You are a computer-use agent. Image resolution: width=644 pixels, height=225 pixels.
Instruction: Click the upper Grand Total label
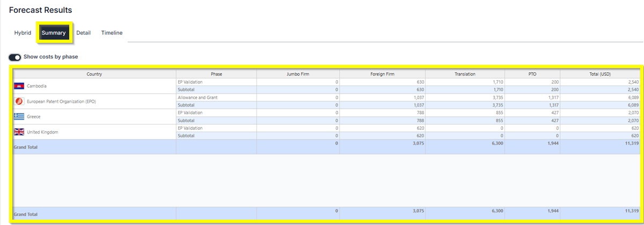pyautogui.click(x=26, y=146)
